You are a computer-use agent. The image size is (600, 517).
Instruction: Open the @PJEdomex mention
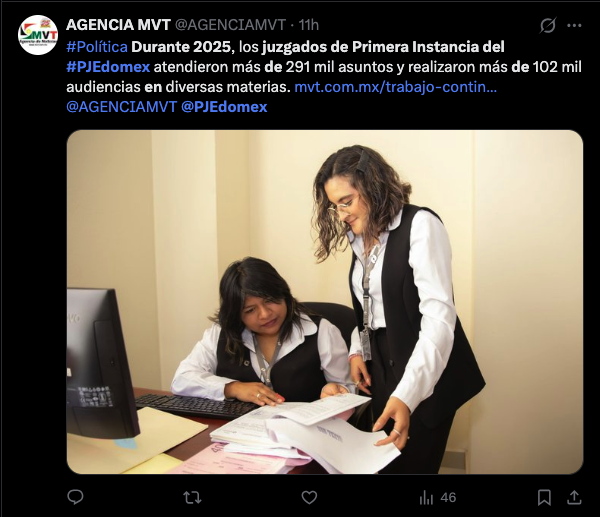point(224,107)
